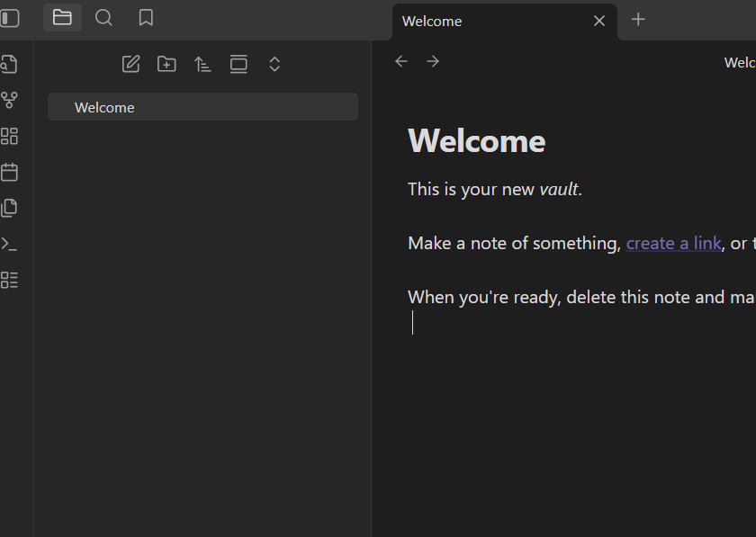Click the insert template ribbon icon
Viewport: 756px width, 537px height.
[9, 208]
